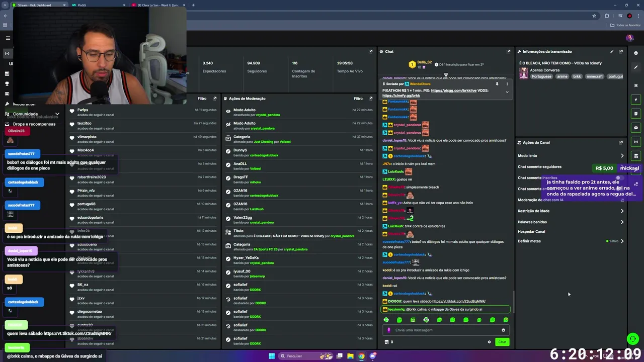This screenshot has height=362, width=644.
Task: Switch to Stream - Kick Dashboard tab
Action: coord(39,5)
